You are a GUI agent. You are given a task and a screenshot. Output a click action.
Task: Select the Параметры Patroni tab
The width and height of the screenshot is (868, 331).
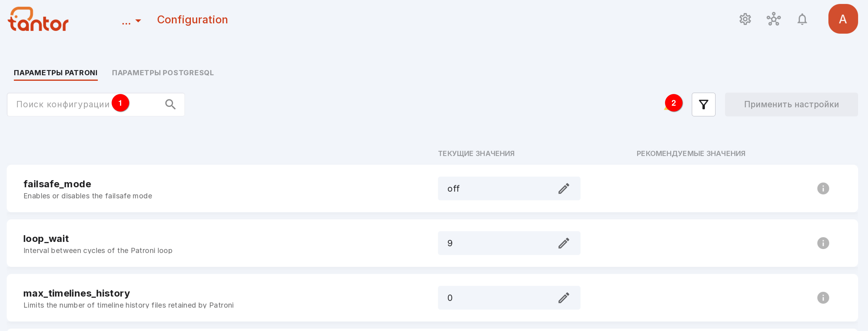pyautogui.click(x=56, y=73)
